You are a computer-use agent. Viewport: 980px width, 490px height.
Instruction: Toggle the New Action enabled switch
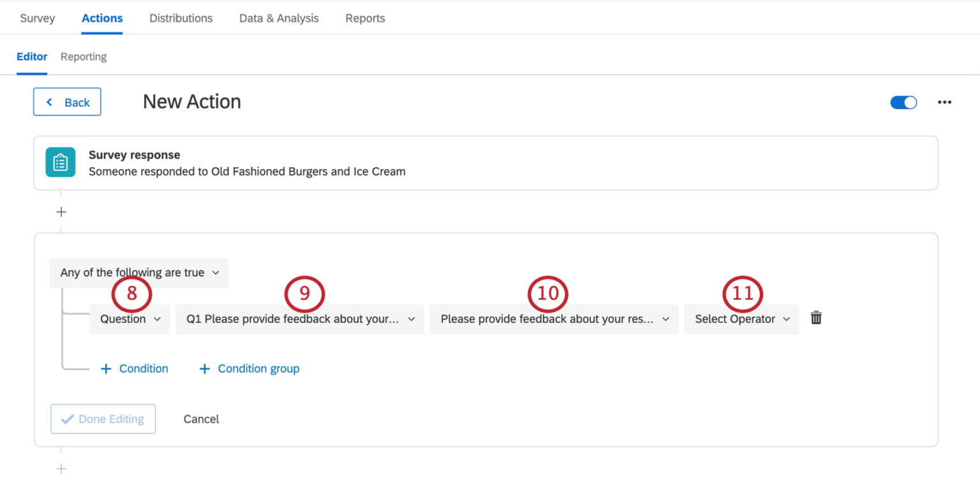903,102
